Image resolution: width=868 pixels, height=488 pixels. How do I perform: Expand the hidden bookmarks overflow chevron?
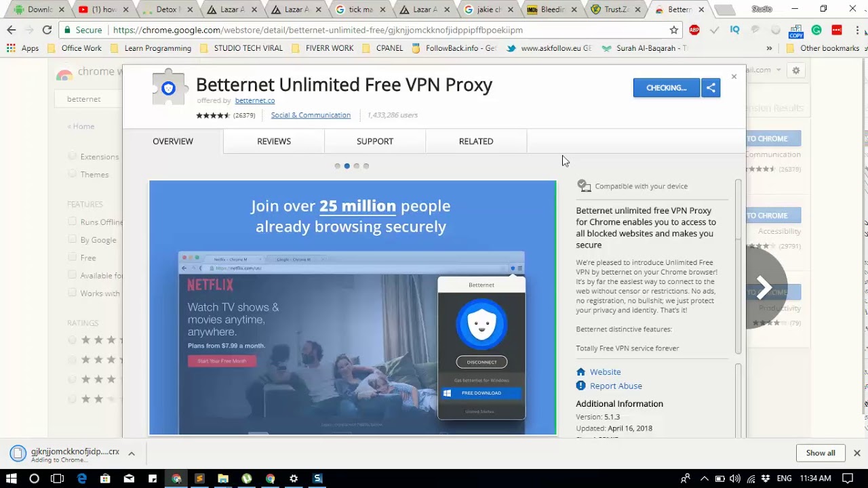[769, 48]
